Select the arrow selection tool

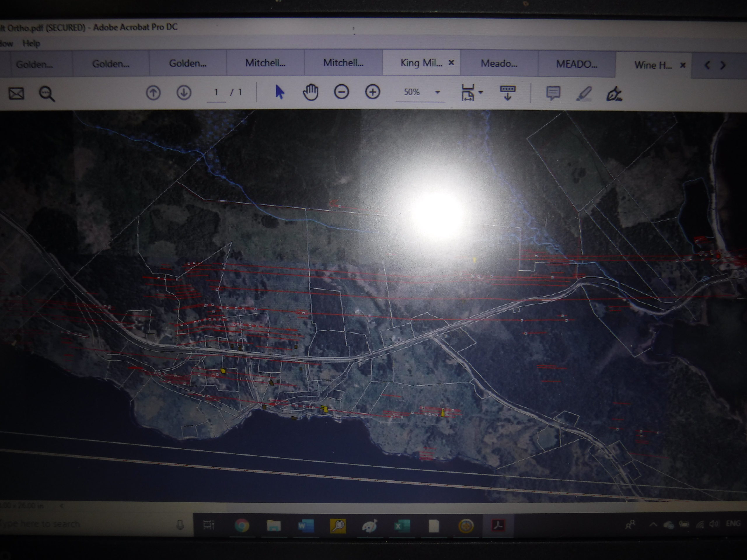coord(279,92)
